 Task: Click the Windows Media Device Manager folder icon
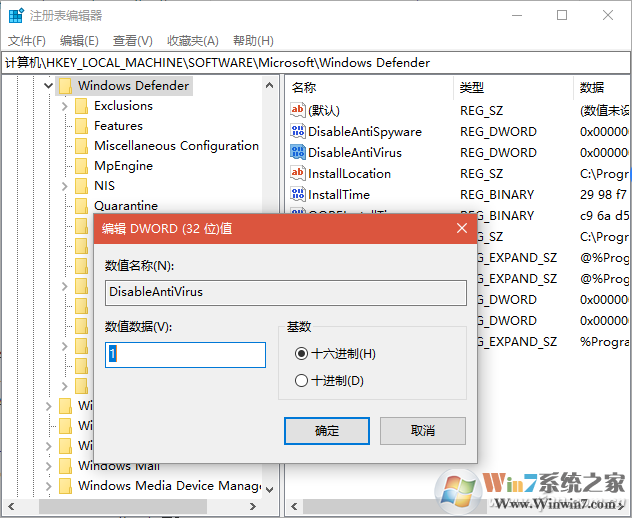[x=65, y=485]
